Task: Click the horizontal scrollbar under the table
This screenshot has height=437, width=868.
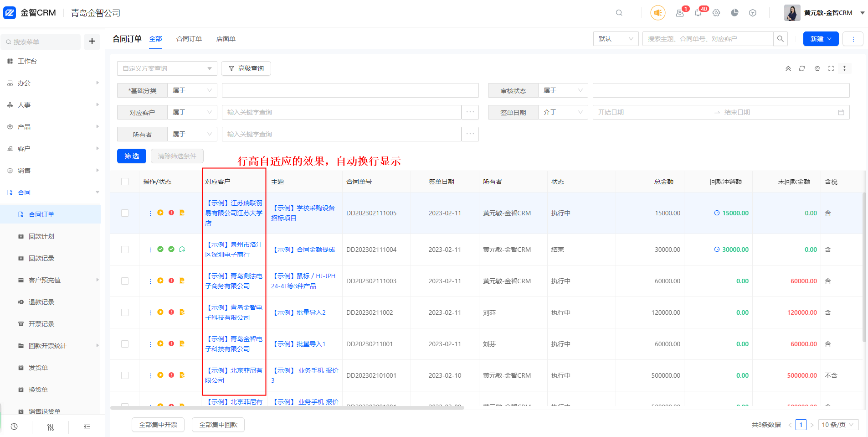Action: tap(287, 408)
